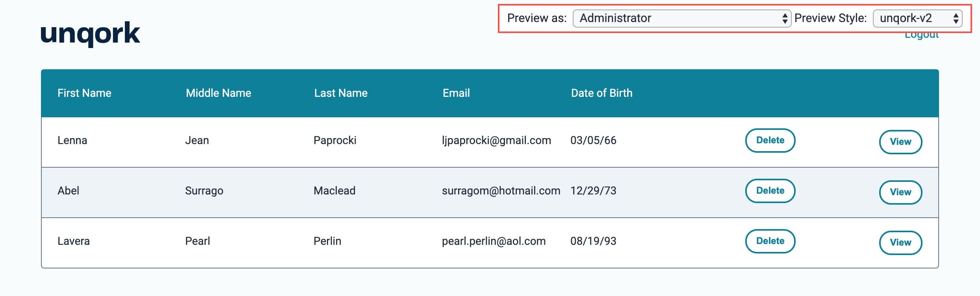Click the Logout link
980x296 pixels.
(922, 35)
